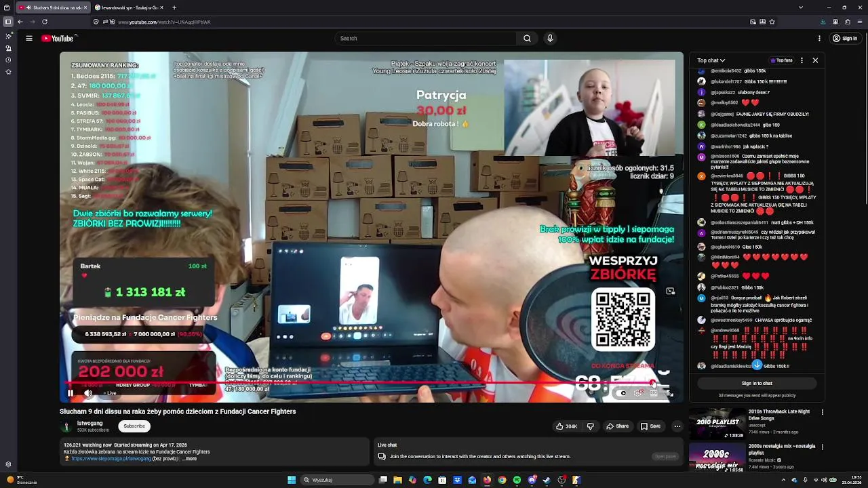This screenshot has height=488, width=868.
Task: Start voice search with microphone icon
Action: (550, 39)
